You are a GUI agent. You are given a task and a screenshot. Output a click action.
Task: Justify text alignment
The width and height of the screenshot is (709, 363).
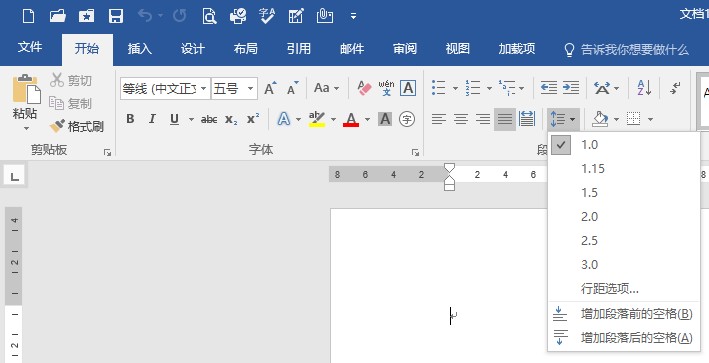505,119
